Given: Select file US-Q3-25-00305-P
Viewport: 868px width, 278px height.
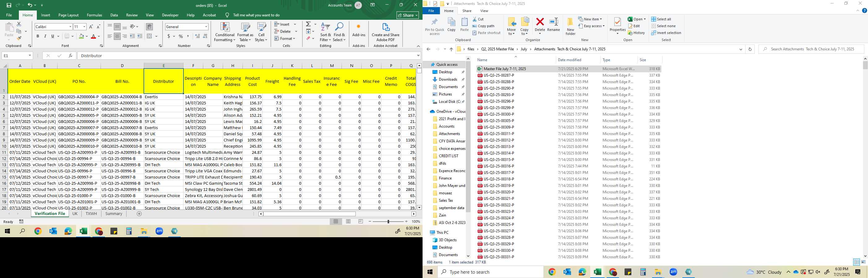Looking at the screenshot, I should pos(499,120).
